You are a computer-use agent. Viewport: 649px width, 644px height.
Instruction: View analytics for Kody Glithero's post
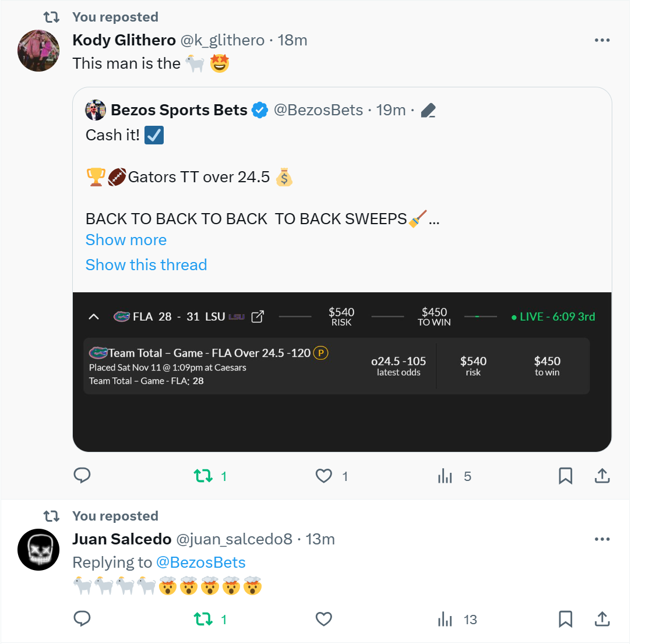coord(445,476)
